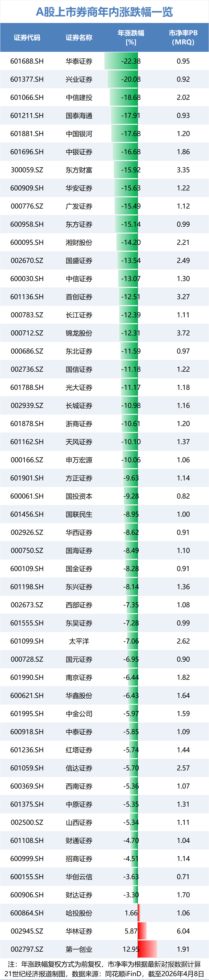Click the name 广发证券
The width and height of the screenshot is (209, 980).
(79, 206)
